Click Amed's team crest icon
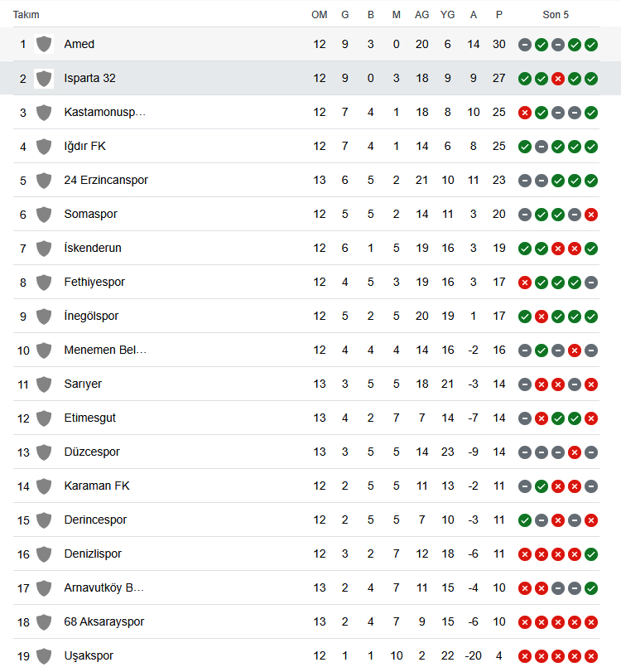The width and height of the screenshot is (621, 672). pyautogui.click(x=44, y=44)
